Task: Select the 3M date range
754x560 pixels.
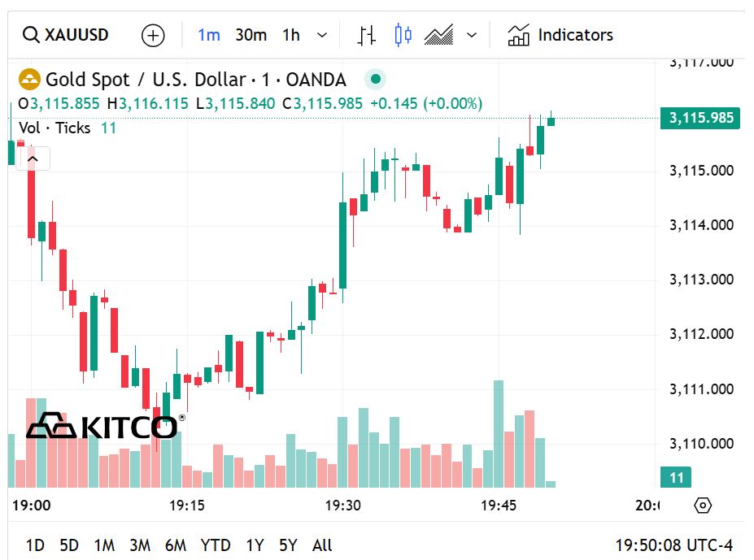Action: tap(140, 545)
